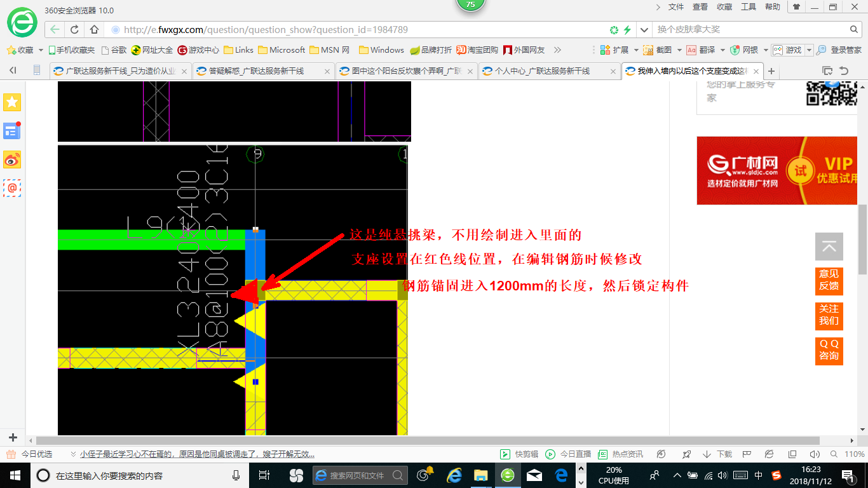Image resolution: width=868 pixels, height=488 pixels.
Task: Expand the top-right menu chevron
Action: [658, 7]
